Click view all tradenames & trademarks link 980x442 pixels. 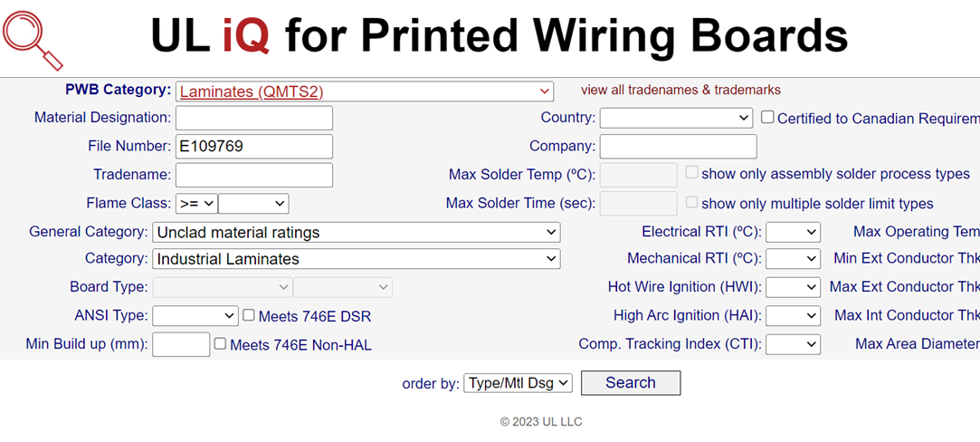pyautogui.click(x=680, y=90)
